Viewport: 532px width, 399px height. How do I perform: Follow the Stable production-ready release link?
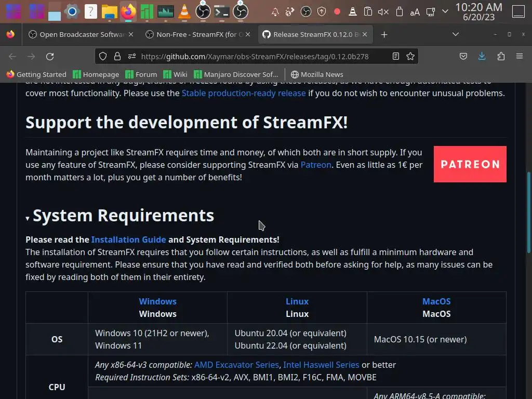click(244, 94)
